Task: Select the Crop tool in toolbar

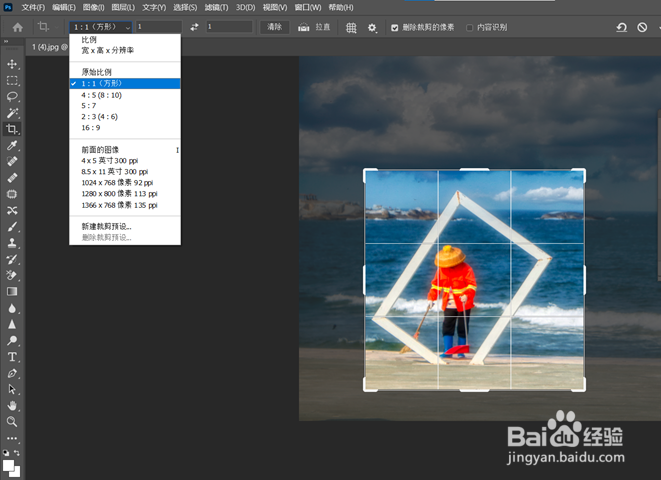Action: pos(12,129)
